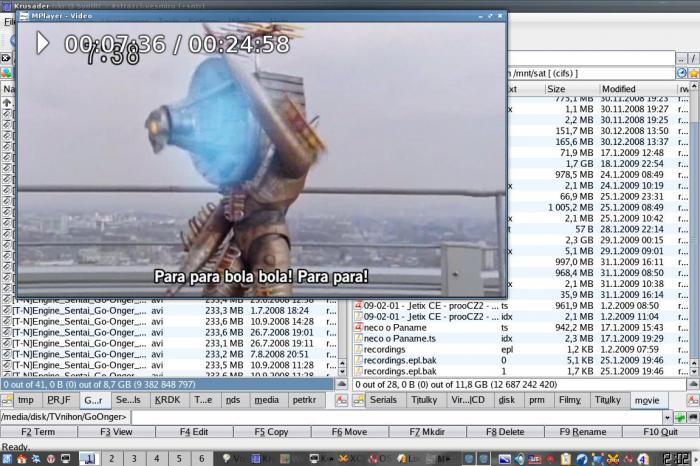
Task: Open right panel bookmarks star icon
Action: [x=693, y=73]
